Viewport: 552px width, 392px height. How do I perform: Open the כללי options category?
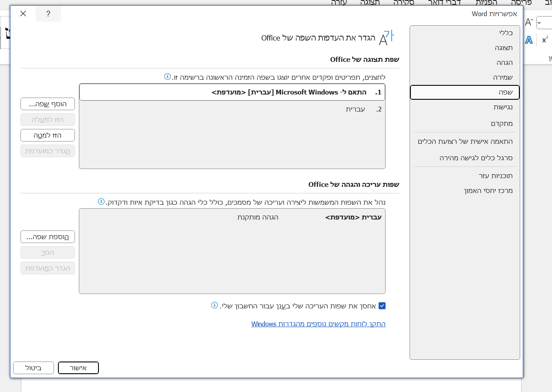(465, 33)
